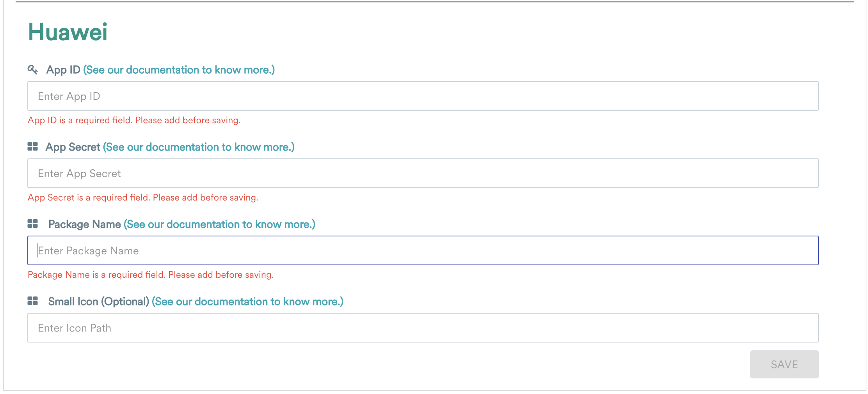The image size is (868, 394).
Task: Click inside the Enter App ID field
Action: [x=423, y=96]
